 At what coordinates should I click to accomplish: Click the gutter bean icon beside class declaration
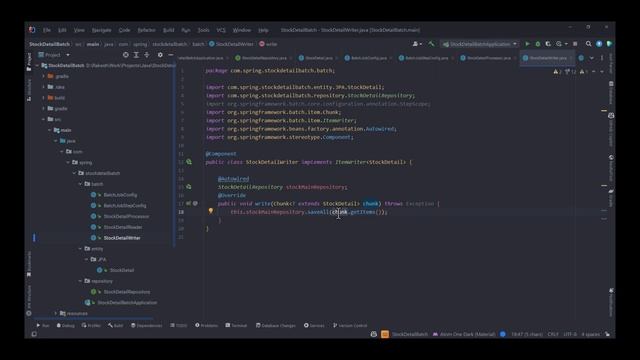189,162
